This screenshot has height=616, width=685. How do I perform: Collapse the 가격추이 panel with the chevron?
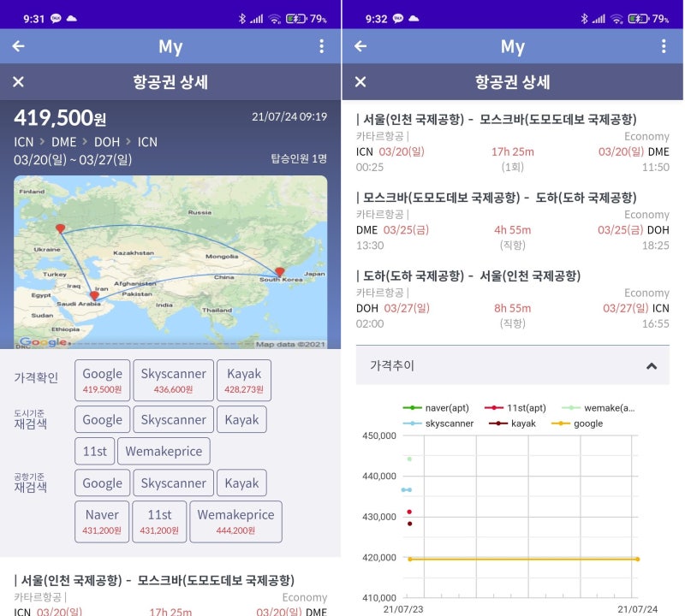(652, 364)
